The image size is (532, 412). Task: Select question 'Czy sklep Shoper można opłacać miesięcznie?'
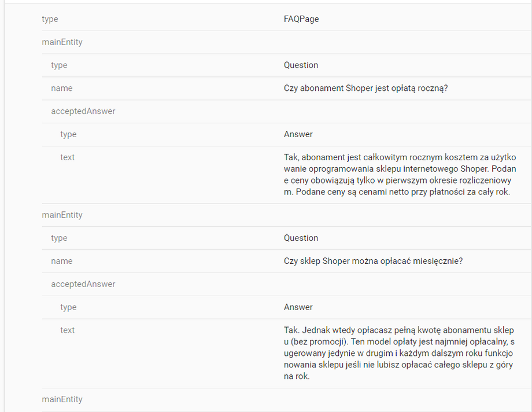click(373, 261)
